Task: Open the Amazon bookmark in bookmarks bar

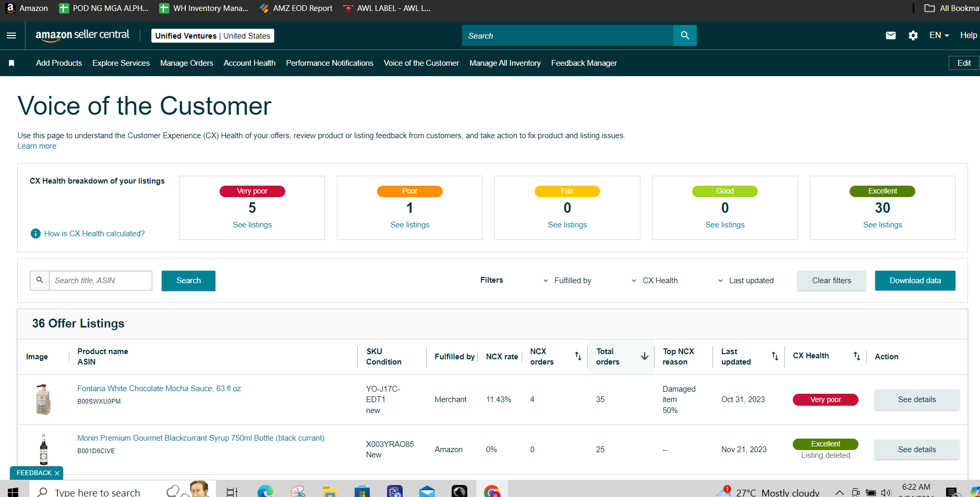Action: click(27, 8)
